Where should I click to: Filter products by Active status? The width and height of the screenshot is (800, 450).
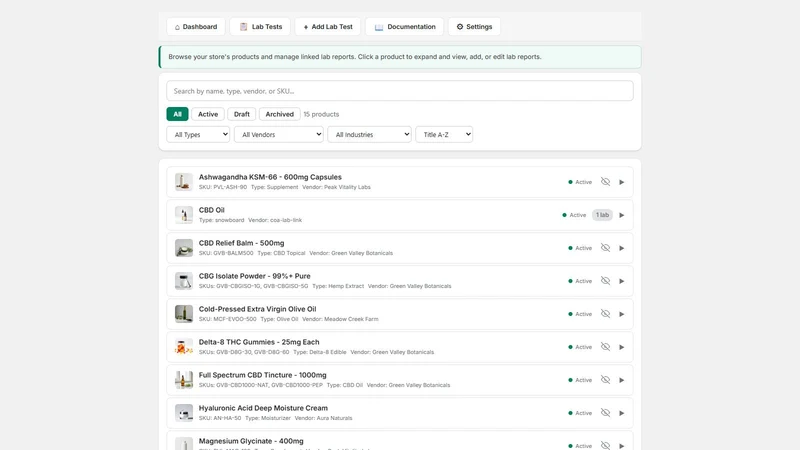tap(208, 114)
